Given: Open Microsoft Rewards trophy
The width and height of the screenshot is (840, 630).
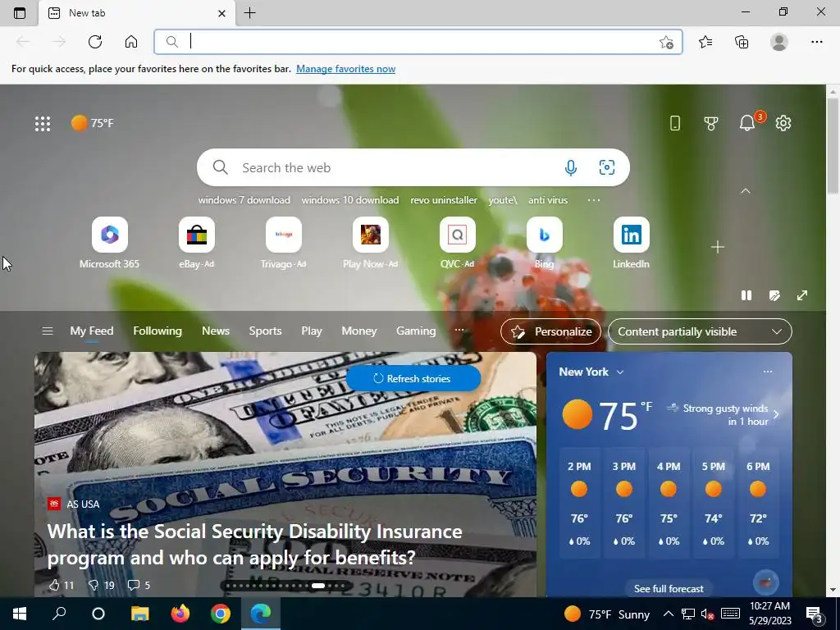Looking at the screenshot, I should [711, 123].
